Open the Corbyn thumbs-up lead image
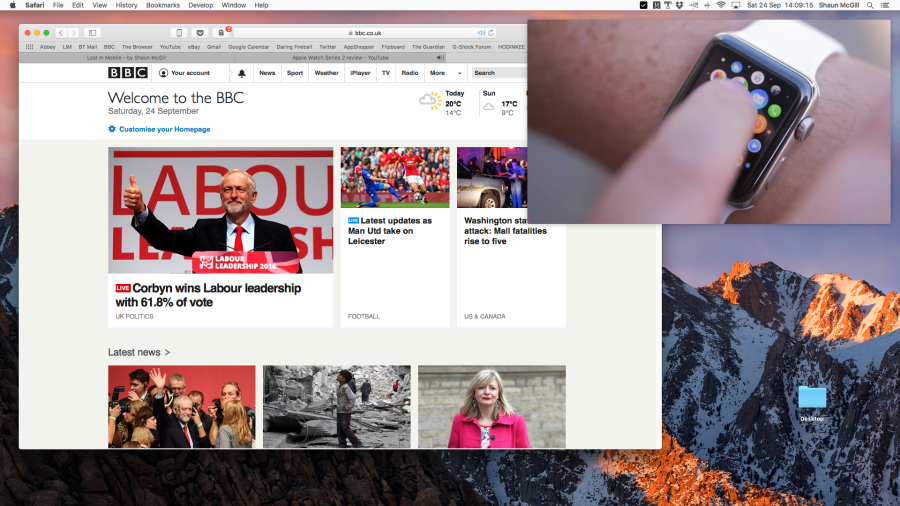This screenshot has height=506, width=900. coord(220,210)
